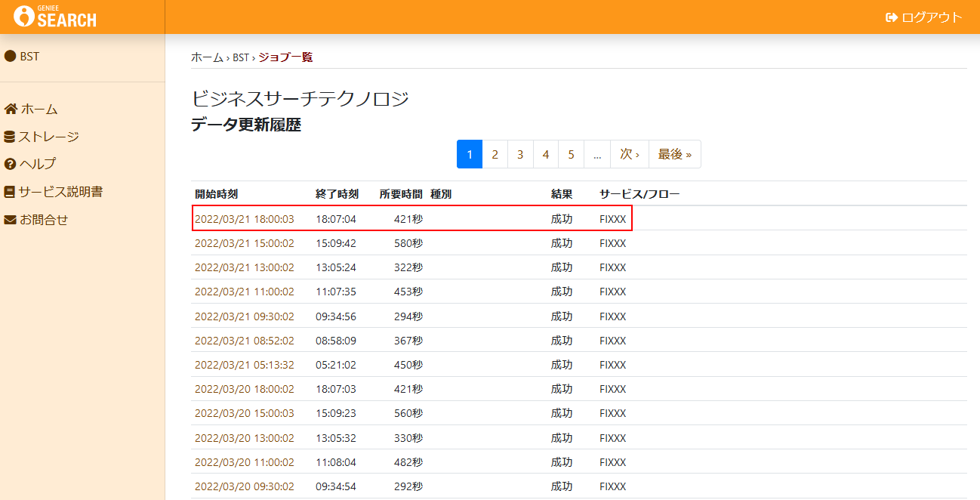Open job 2022/03/21 09:30:02

point(245,316)
